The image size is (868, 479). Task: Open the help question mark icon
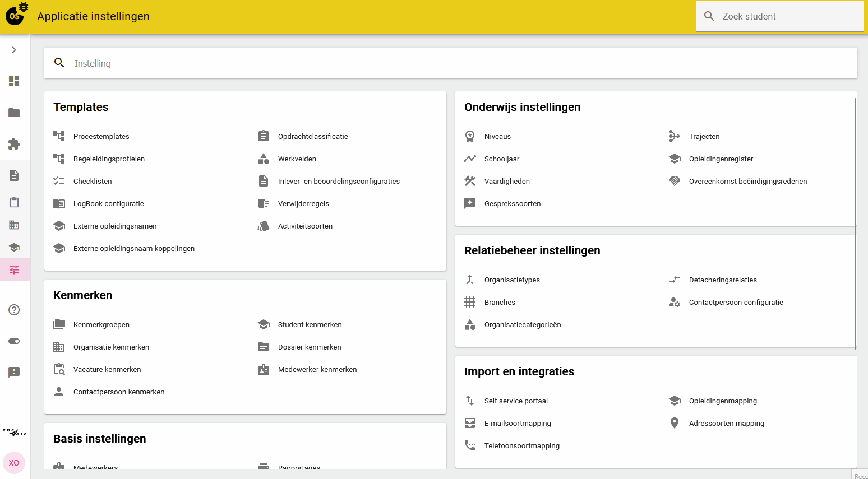point(14,310)
